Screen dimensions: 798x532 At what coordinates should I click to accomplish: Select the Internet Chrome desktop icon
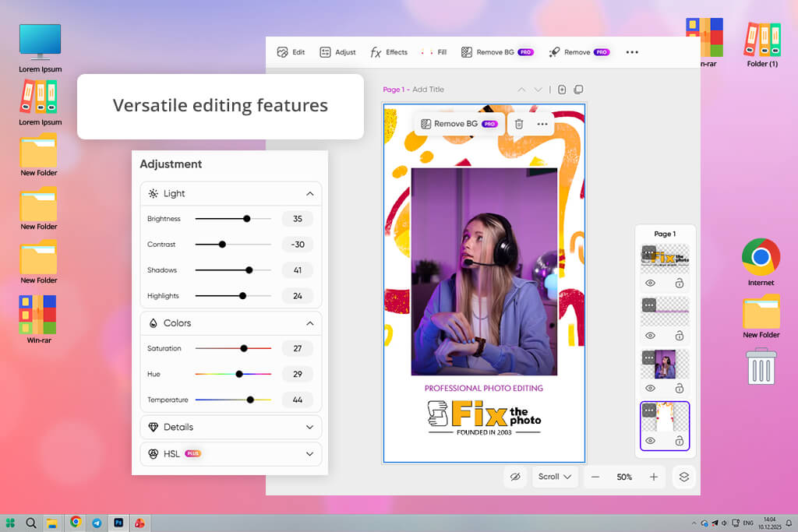click(761, 262)
